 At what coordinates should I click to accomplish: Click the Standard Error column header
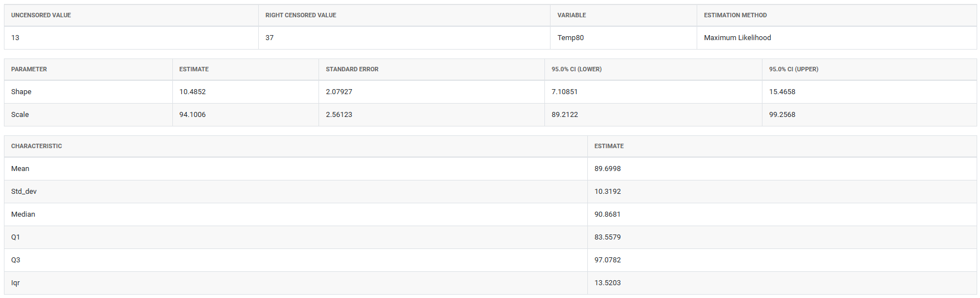(x=352, y=69)
